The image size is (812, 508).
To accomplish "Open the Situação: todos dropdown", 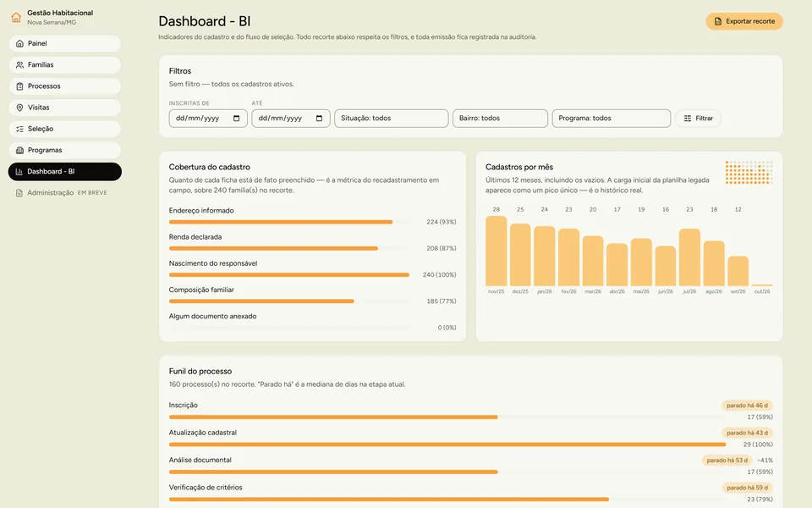I will pos(392,119).
